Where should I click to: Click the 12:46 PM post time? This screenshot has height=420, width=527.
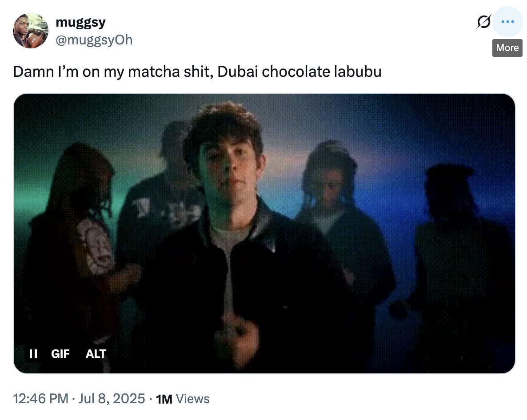[41, 399]
